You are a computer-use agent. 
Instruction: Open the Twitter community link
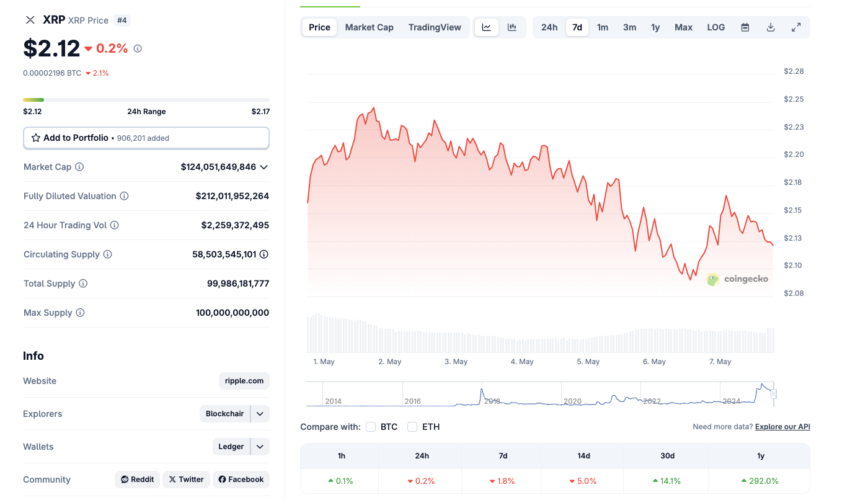click(x=187, y=480)
